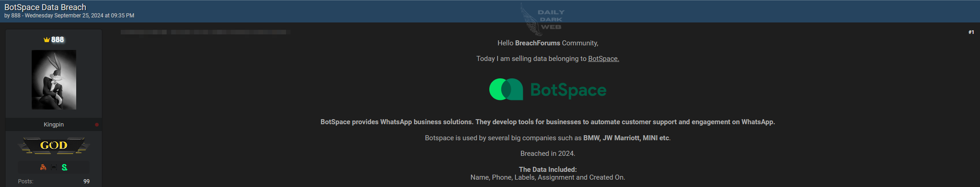Click the green overlapping circles BotSpace icon
Image resolution: width=980 pixels, height=187 pixels.
coord(506,89)
